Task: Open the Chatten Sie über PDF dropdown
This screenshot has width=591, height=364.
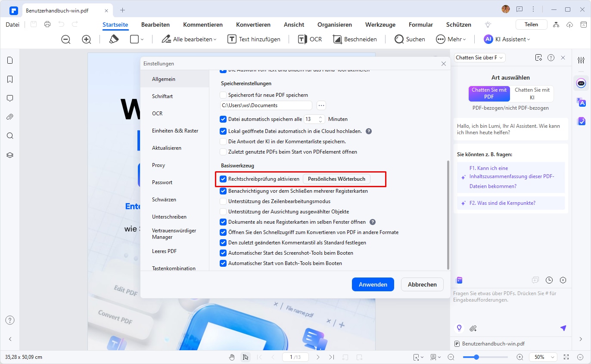Action: (479, 58)
